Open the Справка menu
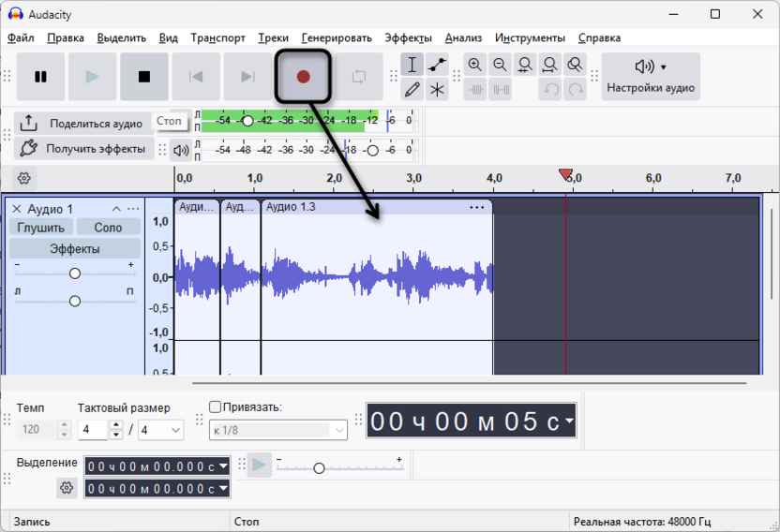This screenshot has height=532, width=780. [x=599, y=37]
